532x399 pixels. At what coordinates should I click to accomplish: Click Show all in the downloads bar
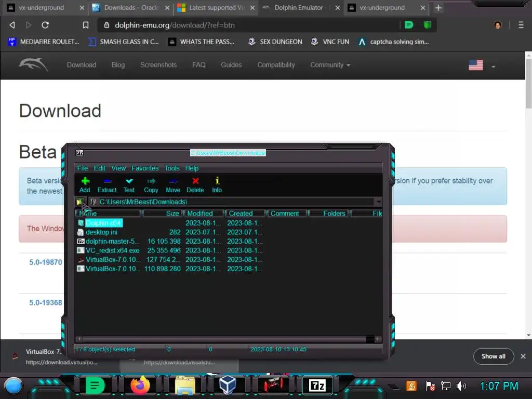point(494,356)
